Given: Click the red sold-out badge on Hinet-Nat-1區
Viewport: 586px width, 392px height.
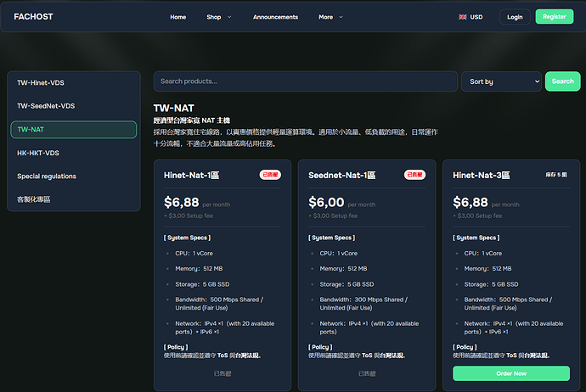Looking at the screenshot, I should pyautogui.click(x=270, y=175).
